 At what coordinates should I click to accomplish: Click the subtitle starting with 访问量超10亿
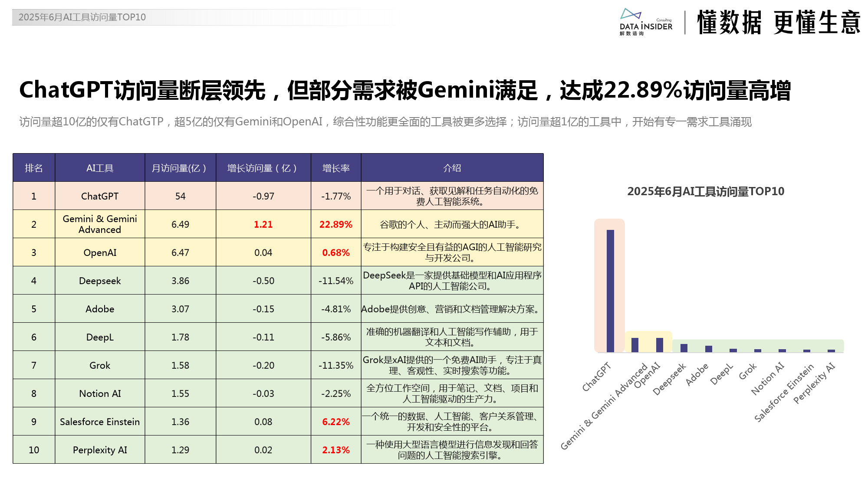point(385,122)
